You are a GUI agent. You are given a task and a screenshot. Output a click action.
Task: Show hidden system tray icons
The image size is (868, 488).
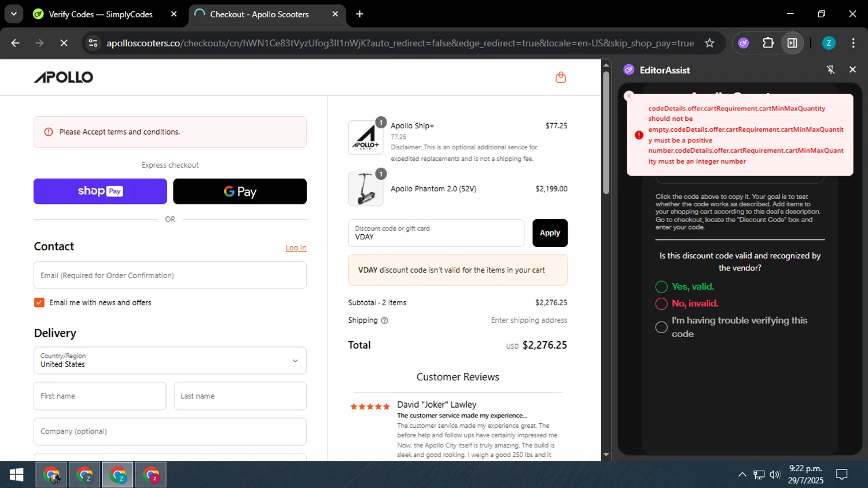pyautogui.click(x=742, y=475)
